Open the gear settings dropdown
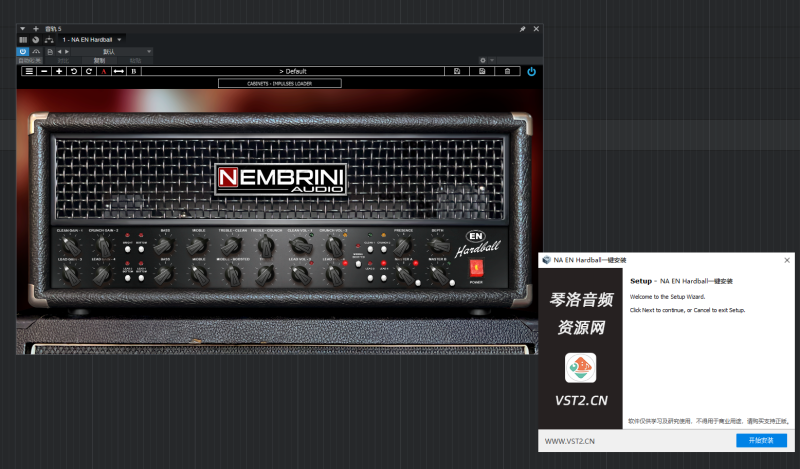Screen dimensions: 800x469 pyautogui.click(x=487, y=60)
